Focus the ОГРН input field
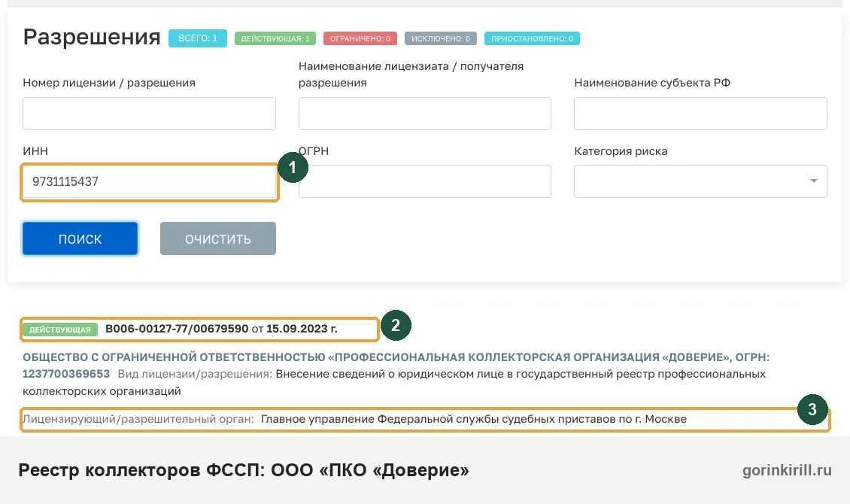850x504 pixels. point(424,181)
